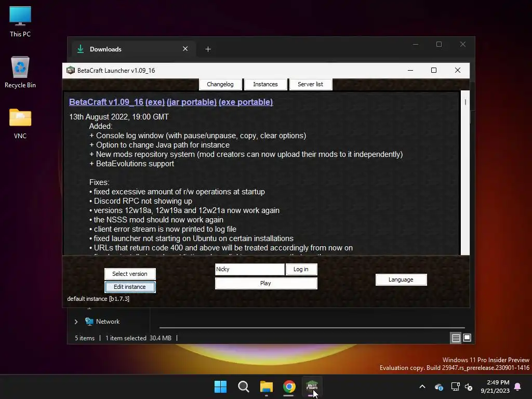Image resolution: width=532 pixels, height=399 pixels.
Task: Switch File Explorer to details view
Action: (456, 338)
